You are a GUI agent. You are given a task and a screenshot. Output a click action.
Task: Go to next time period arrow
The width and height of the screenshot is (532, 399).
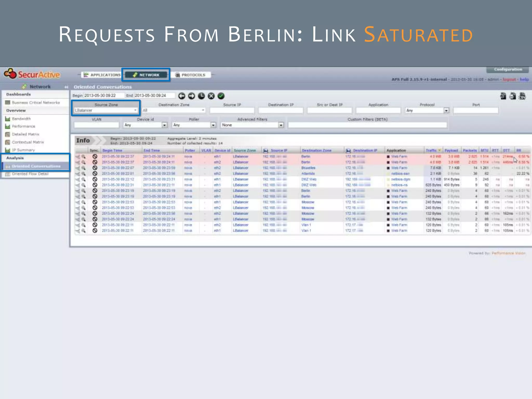pyautogui.click(x=191, y=96)
